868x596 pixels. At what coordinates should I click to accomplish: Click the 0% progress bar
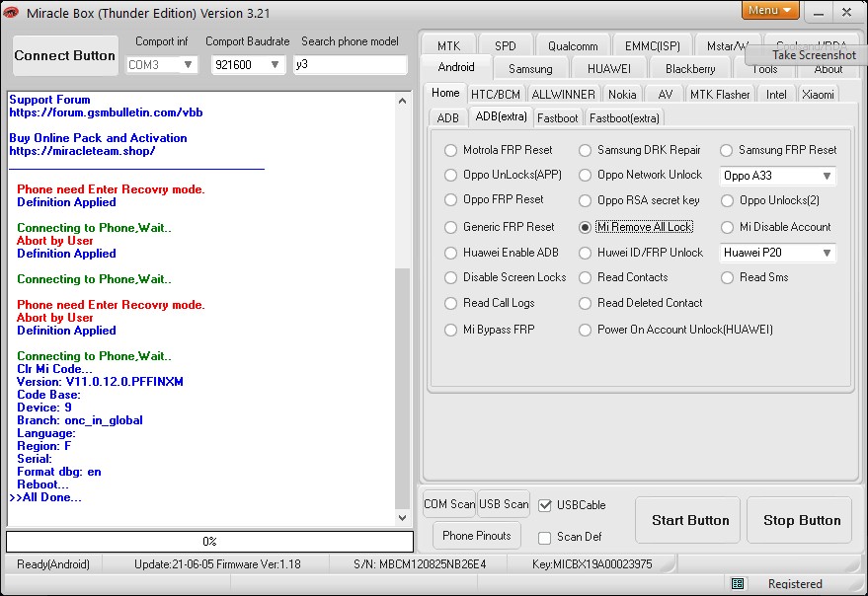coord(209,541)
